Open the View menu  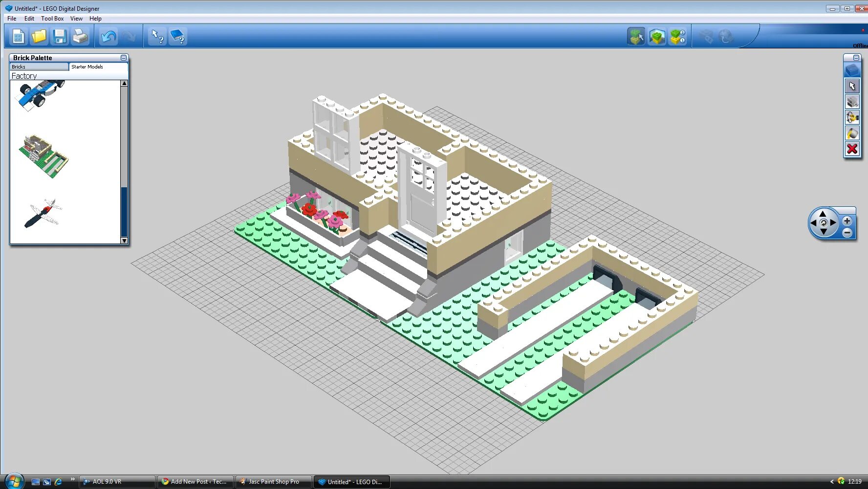(76, 19)
